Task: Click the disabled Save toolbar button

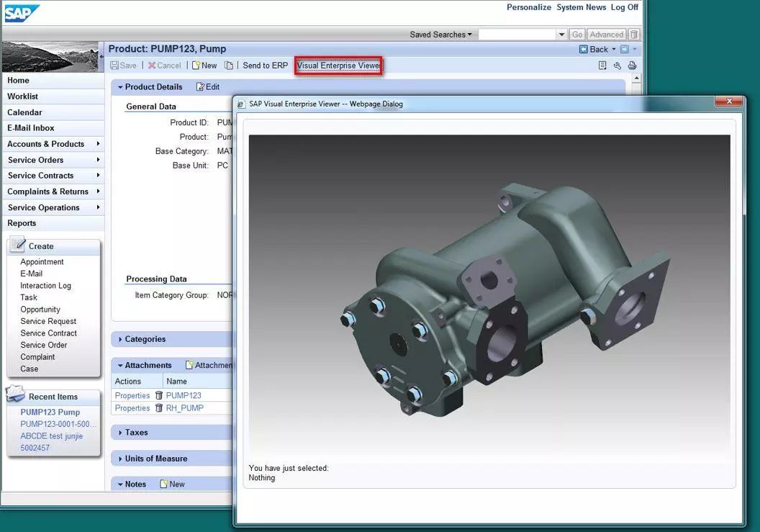Action: click(x=124, y=66)
